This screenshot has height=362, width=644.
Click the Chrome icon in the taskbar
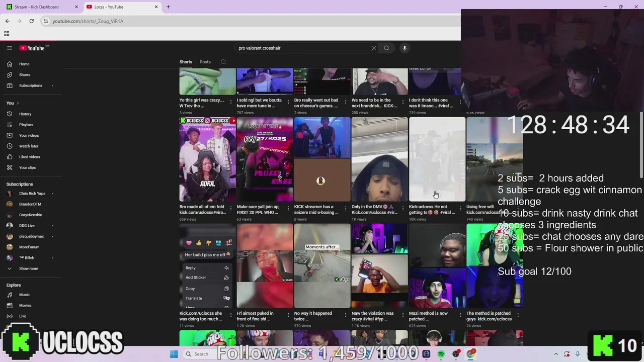(x=470, y=354)
